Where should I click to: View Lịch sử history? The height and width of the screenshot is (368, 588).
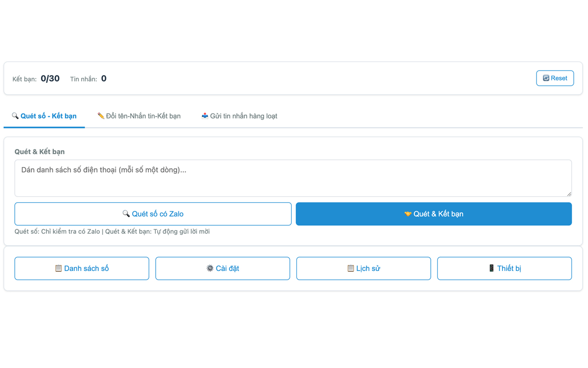coord(363,268)
